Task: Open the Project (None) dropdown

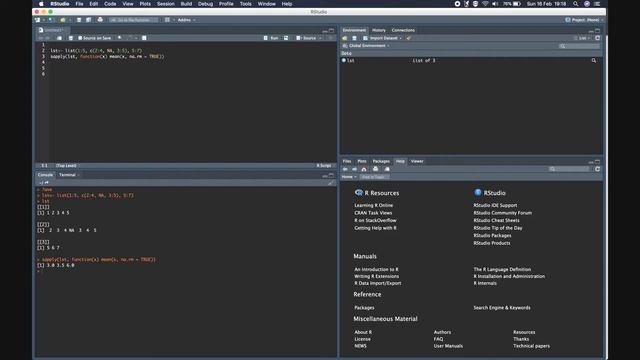Action: tap(584, 20)
